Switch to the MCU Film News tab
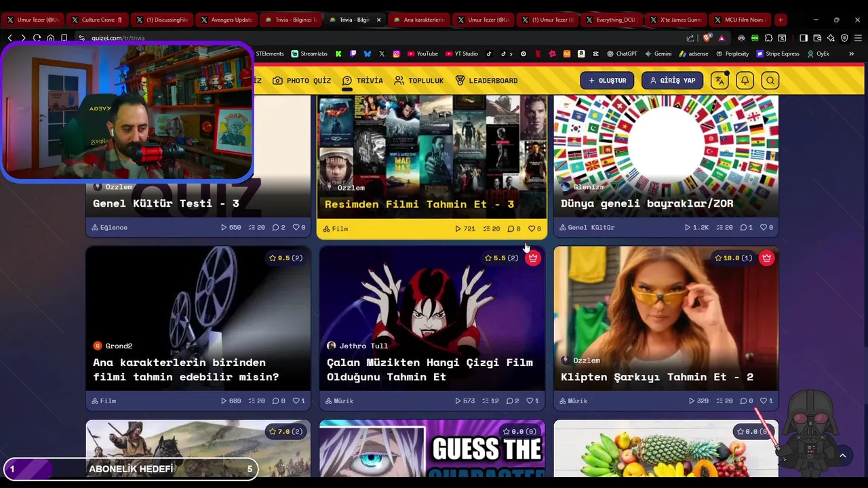The image size is (868, 488). (739, 20)
